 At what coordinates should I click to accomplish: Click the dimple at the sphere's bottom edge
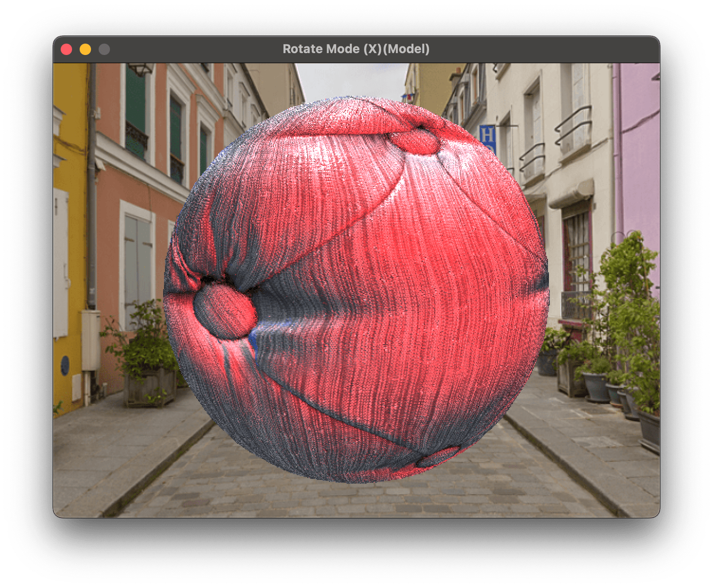pyautogui.click(x=439, y=456)
